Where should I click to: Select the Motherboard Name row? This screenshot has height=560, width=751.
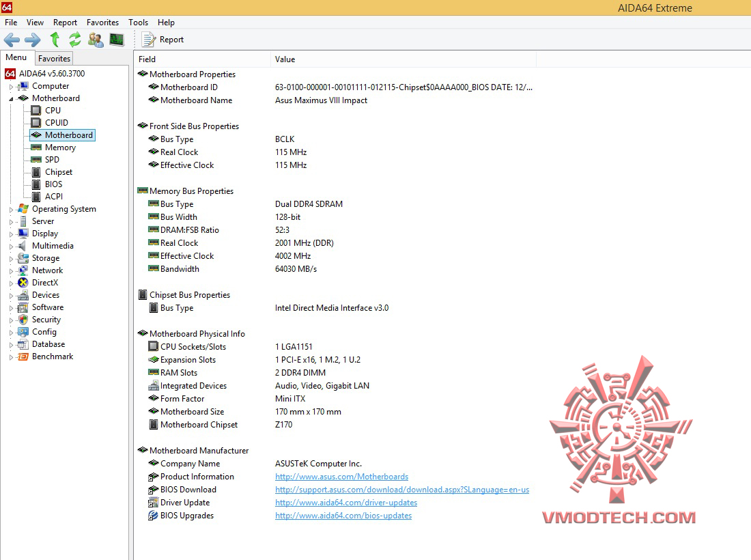pos(335,100)
